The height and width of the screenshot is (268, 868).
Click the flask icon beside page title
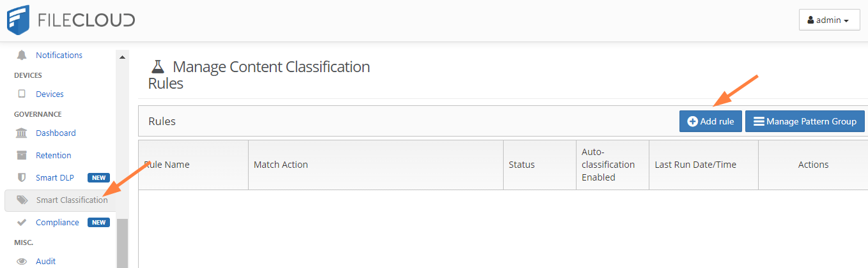click(157, 66)
